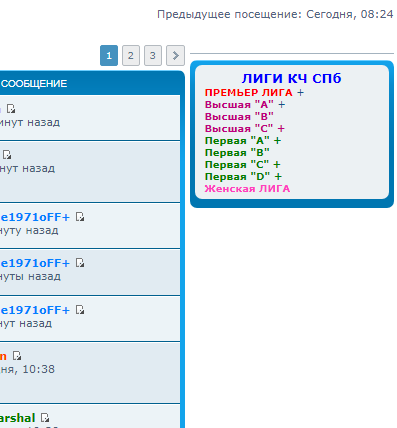Expand Первая "D" with plus sign
This screenshot has height=428, width=397.
pyautogui.click(x=278, y=177)
